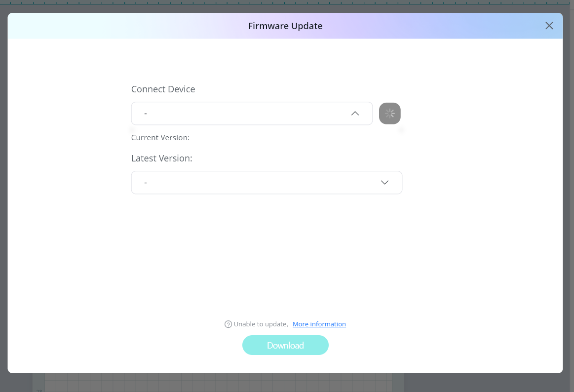The image size is (574, 392).
Task: Click the down chevron in Latest Version box
Action: [384, 183]
